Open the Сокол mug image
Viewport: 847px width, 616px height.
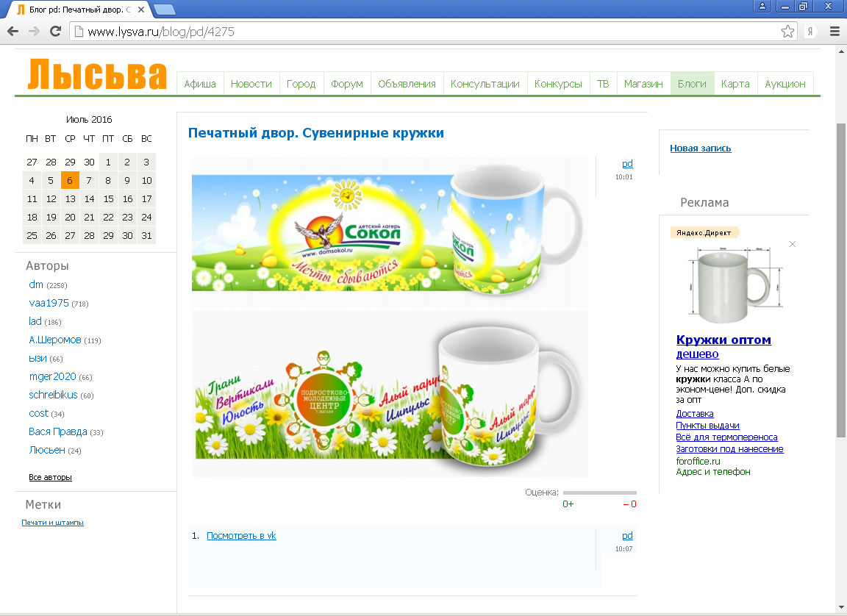[390, 232]
